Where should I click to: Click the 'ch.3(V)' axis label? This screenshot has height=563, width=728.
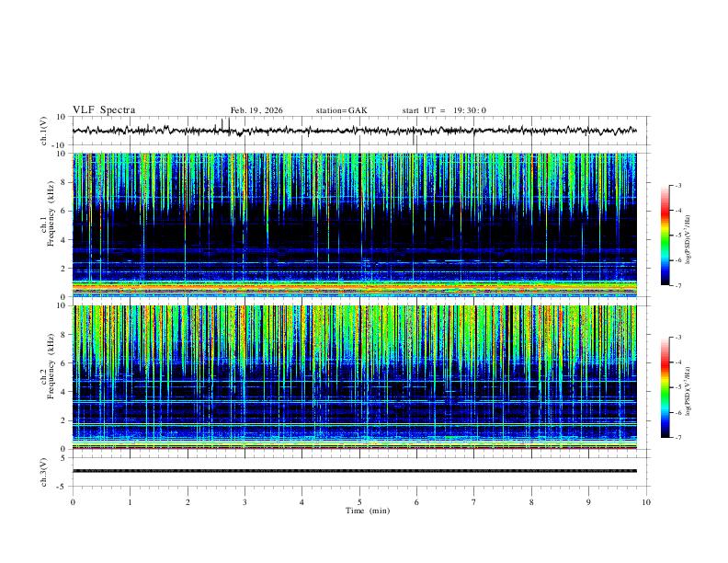point(44,473)
